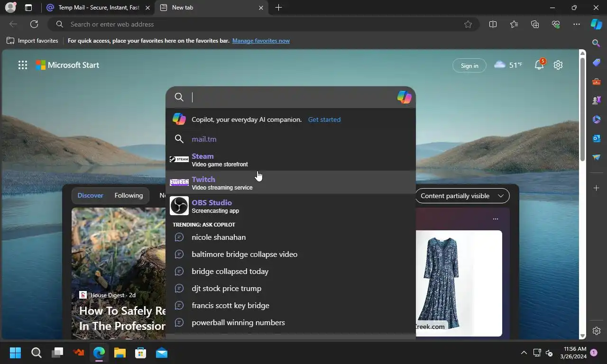Select mail.tm search history suggestion
This screenshot has width=607, height=364.
coord(290,139)
